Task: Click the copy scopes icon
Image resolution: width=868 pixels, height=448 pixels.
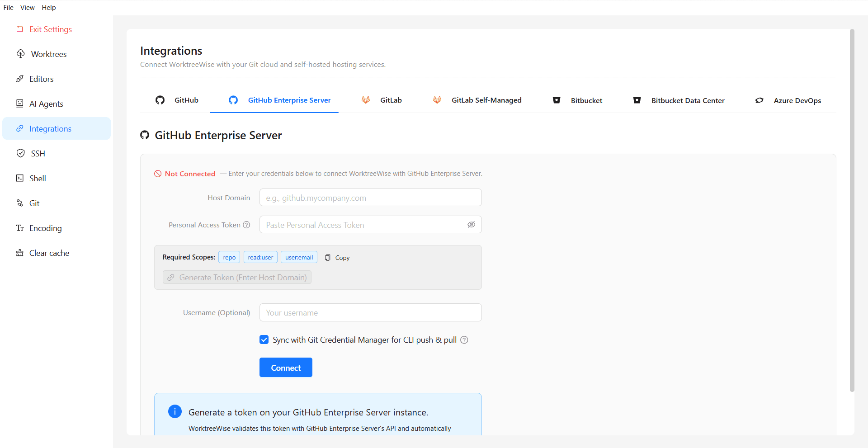Action: 328,258
